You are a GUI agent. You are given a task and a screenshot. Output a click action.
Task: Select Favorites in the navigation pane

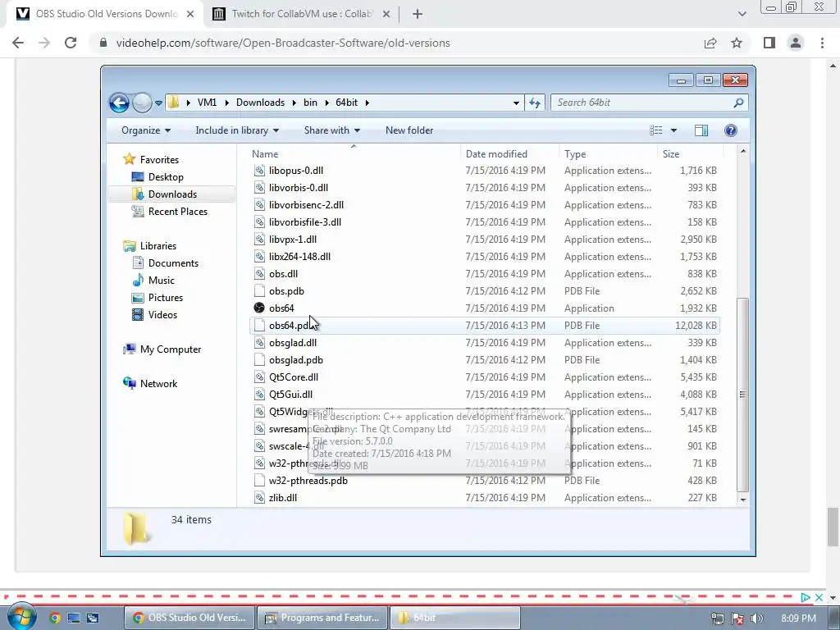click(x=159, y=160)
